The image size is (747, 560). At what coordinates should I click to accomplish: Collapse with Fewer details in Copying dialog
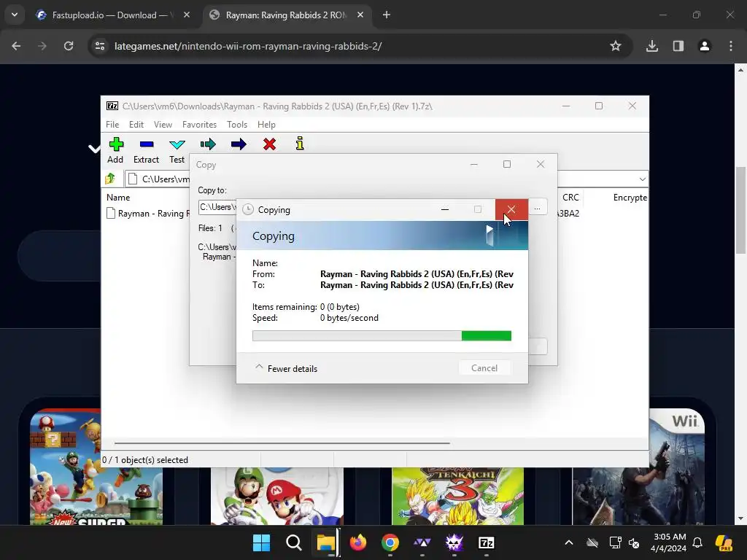click(286, 368)
